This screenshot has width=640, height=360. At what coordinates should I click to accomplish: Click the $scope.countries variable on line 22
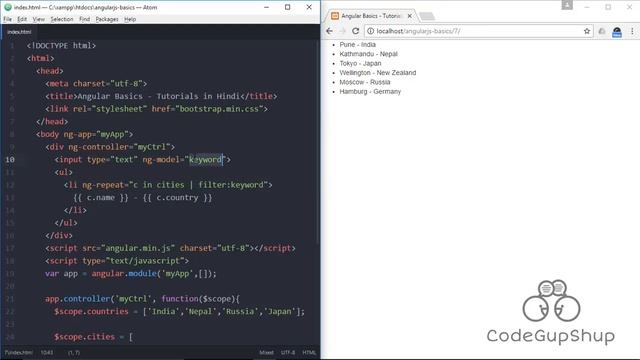click(91, 311)
